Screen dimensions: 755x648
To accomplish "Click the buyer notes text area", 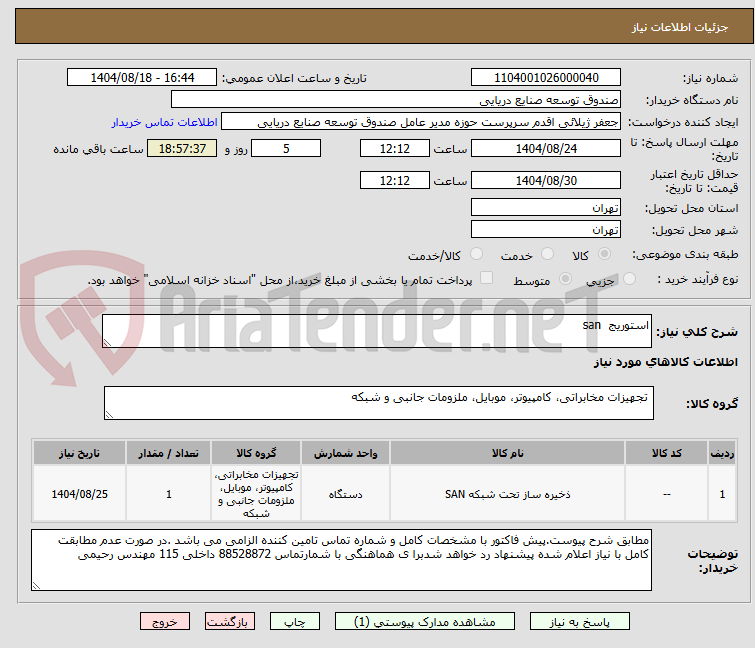I will (x=341, y=560).
